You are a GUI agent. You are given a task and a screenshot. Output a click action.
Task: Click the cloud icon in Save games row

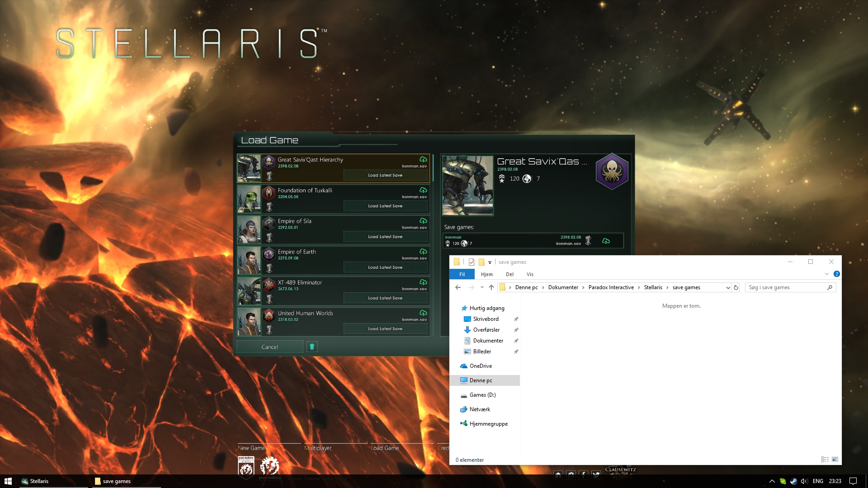click(x=606, y=241)
